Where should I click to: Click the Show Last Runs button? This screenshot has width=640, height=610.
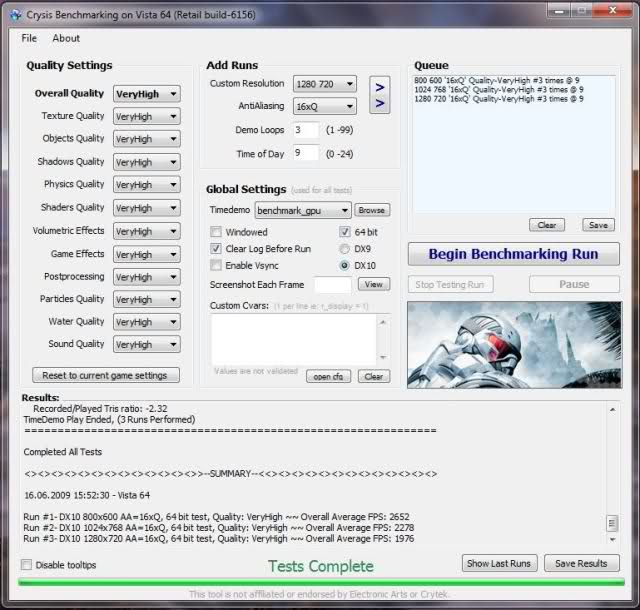(x=499, y=563)
